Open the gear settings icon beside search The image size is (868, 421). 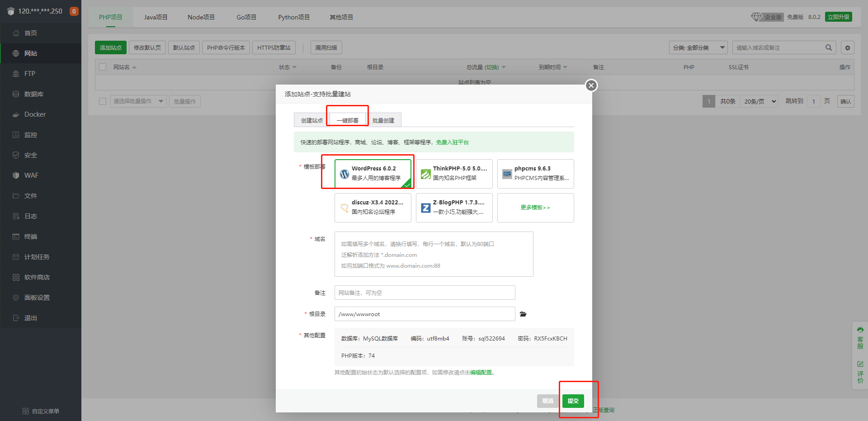point(848,47)
